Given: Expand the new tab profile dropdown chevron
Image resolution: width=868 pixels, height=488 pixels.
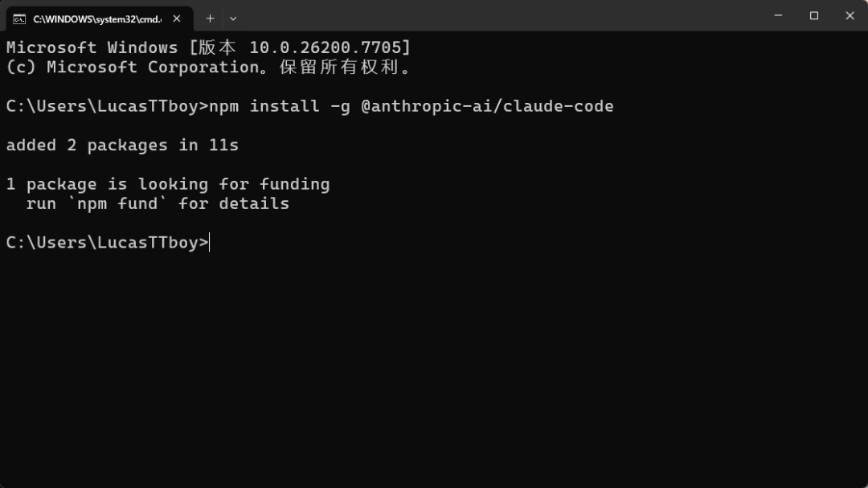Looking at the screenshot, I should pyautogui.click(x=233, y=18).
